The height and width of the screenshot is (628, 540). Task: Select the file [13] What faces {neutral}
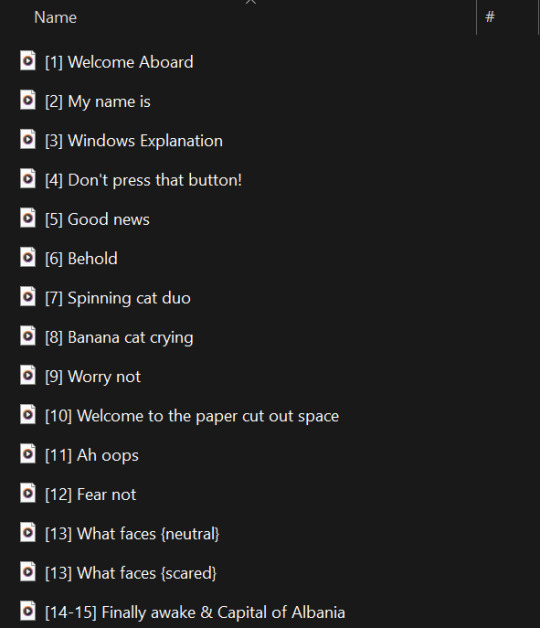coord(132,534)
